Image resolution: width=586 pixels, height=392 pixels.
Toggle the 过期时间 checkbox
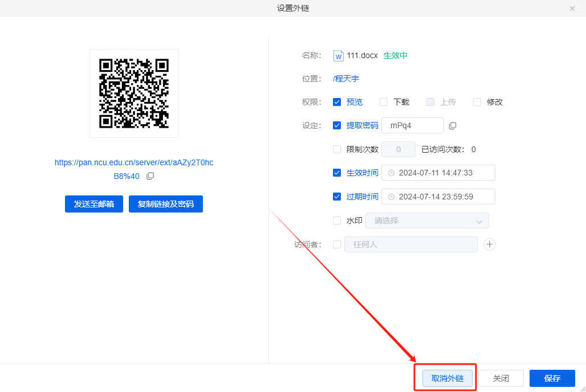click(x=337, y=197)
